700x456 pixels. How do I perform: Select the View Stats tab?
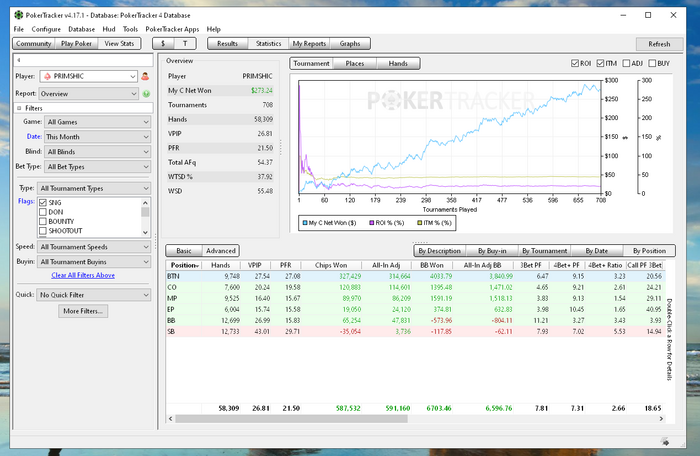pyautogui.click(x=119, y=43)
